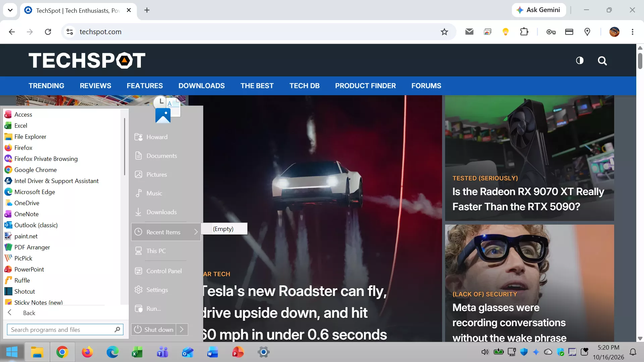
Task: Open tab search dropdown arrow
Action: 10,10
